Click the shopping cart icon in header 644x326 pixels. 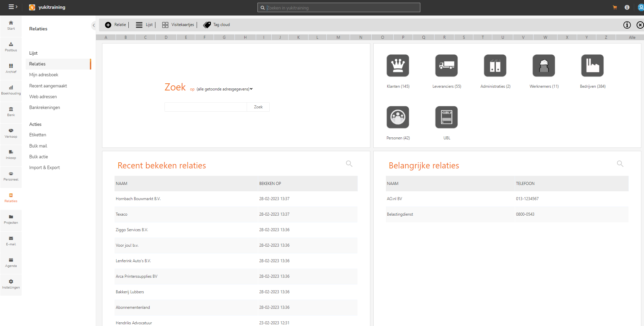click(x=615, y=7)
